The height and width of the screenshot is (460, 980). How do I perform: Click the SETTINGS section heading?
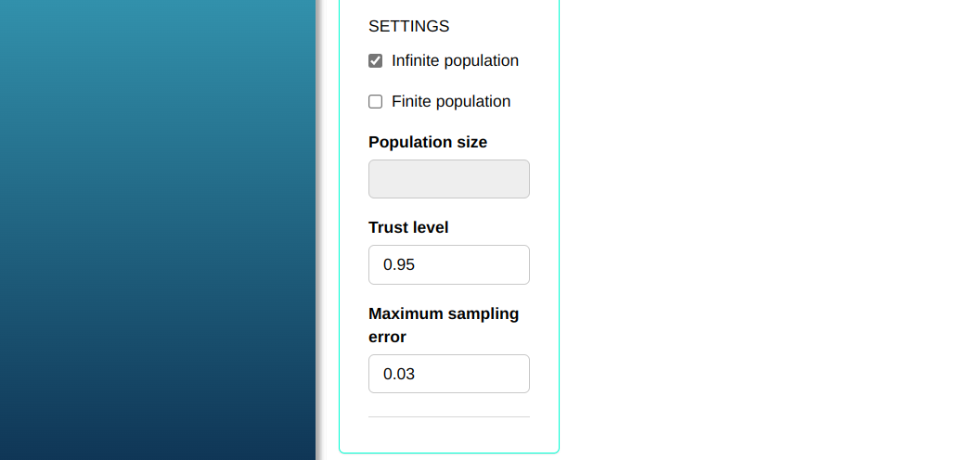409,27
